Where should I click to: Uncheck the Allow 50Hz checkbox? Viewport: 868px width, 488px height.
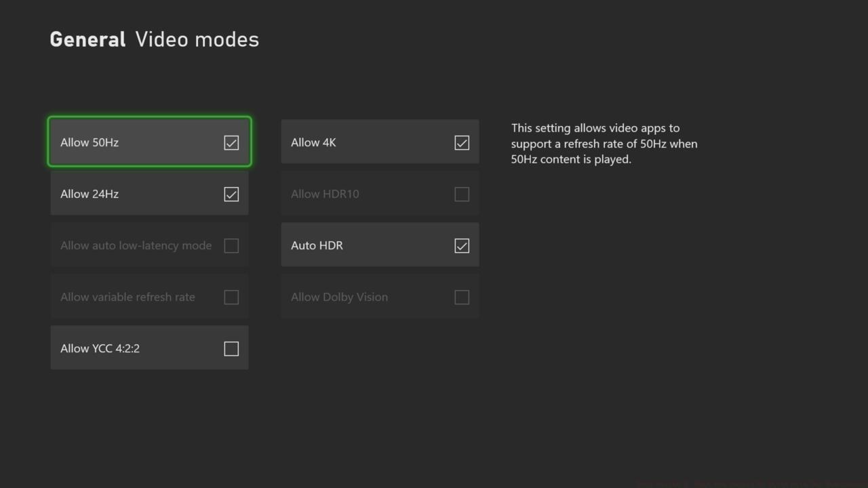[231, 143]
